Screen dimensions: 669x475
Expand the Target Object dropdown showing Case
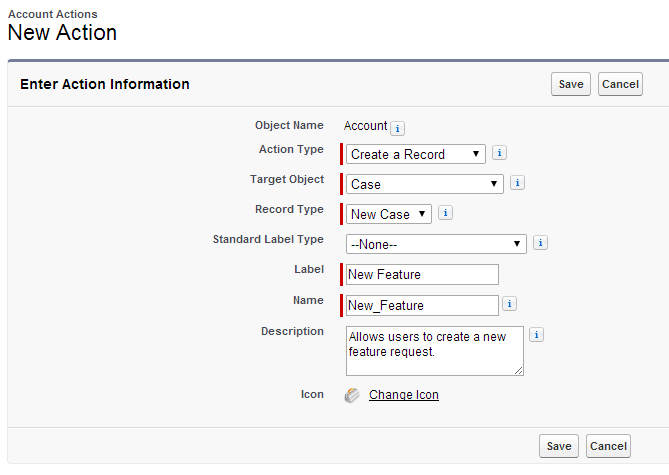tap(425, 184)
